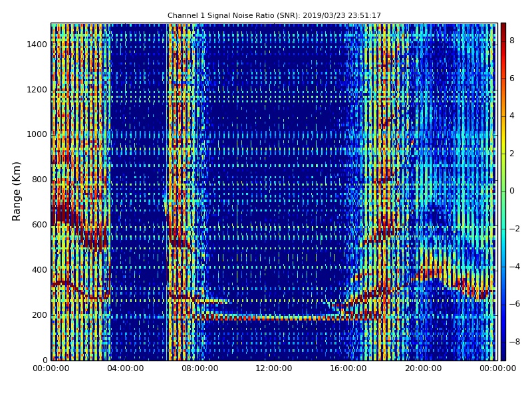Click the 20:00:00 time axis label

click(x=423, y=368)
